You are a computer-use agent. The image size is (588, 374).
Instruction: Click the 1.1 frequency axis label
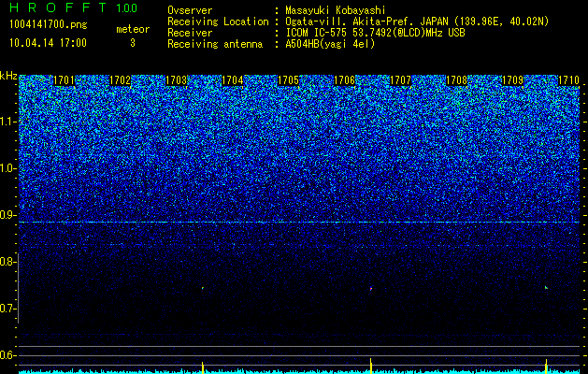7,122
